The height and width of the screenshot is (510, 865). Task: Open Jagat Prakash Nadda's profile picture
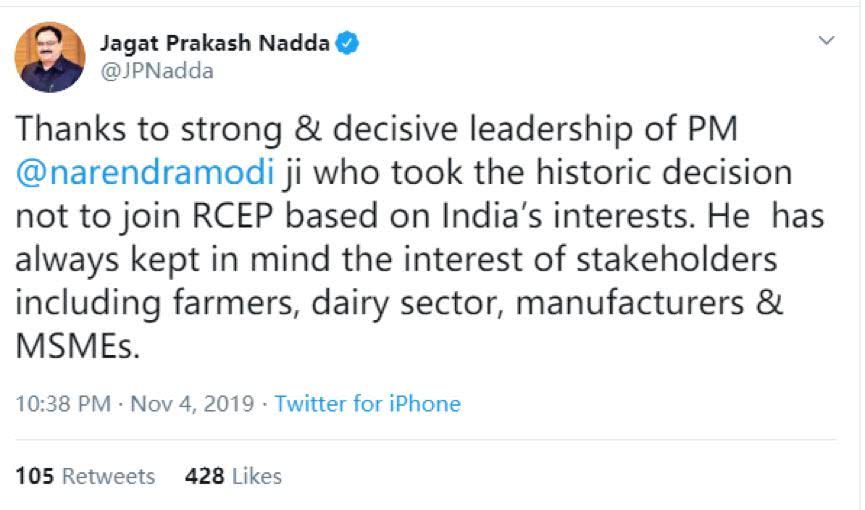(50, 57)
